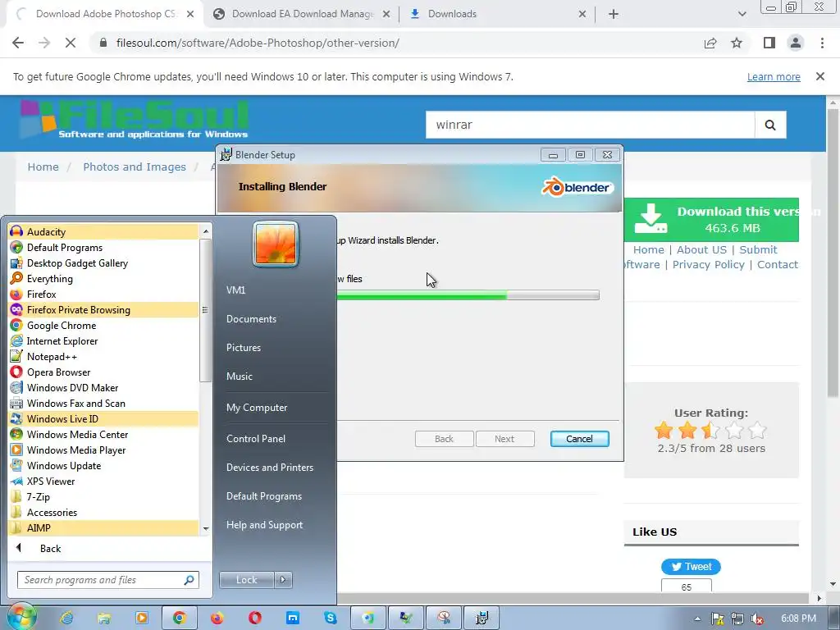
Task: Go back to the previous page
Action: (x=18, y=43)
